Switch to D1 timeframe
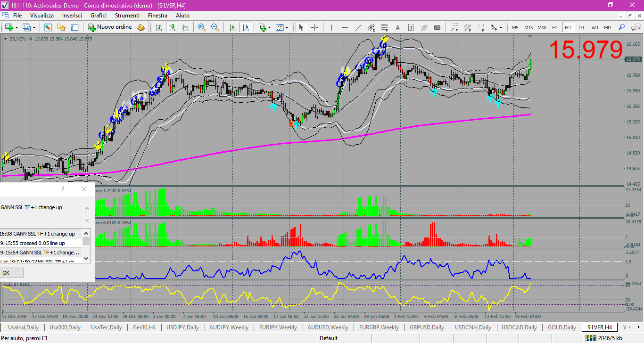Viewport: 644px width, 343px height. tap(582, 27)
